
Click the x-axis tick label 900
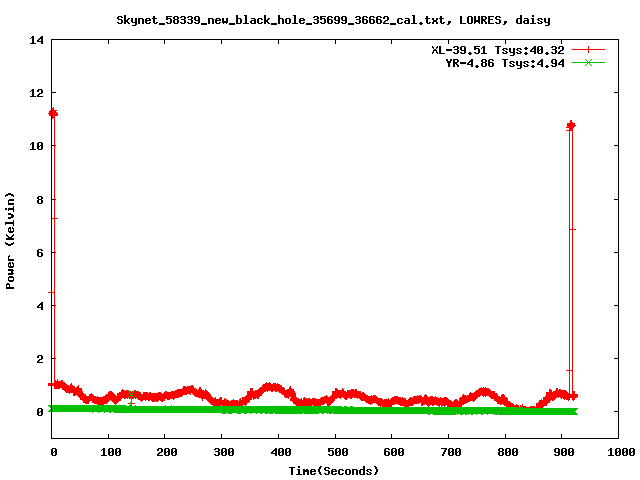[564, 452]
